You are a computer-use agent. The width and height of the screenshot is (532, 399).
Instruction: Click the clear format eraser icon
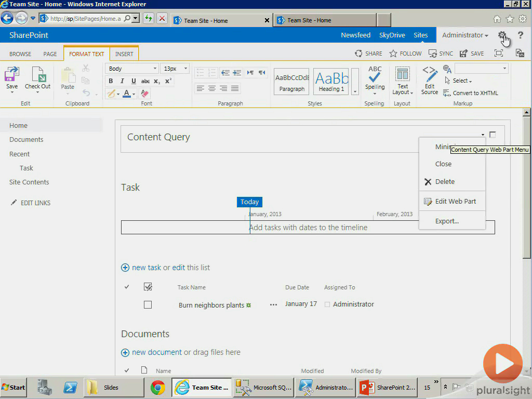pyautogui.click(x=144, y=94)
